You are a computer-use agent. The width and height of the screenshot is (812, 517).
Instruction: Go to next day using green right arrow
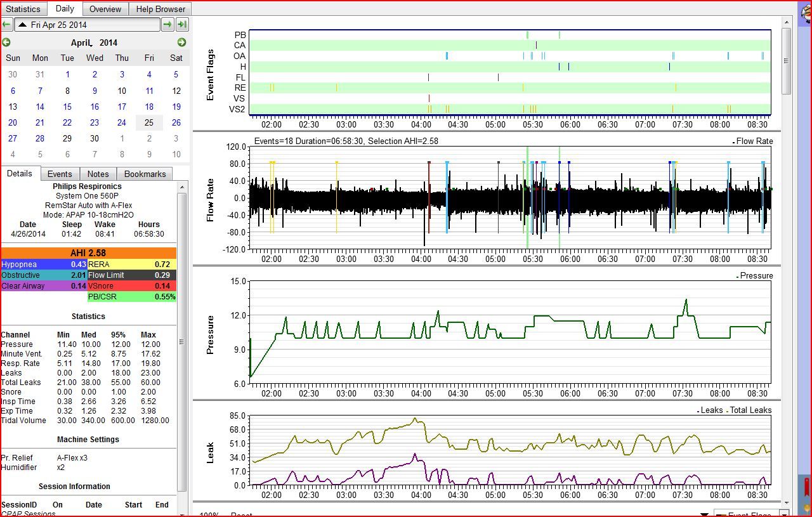(x=167, y=25)
